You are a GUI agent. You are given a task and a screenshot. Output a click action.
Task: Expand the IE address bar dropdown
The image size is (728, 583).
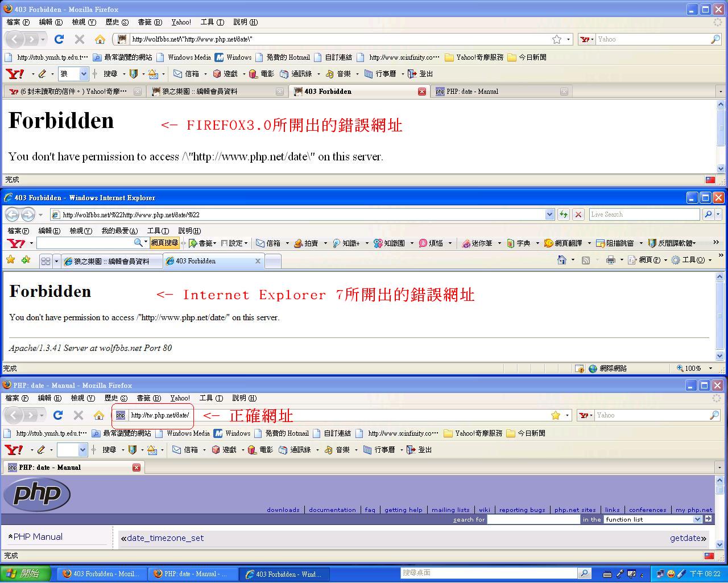click(x=549, y=214)
